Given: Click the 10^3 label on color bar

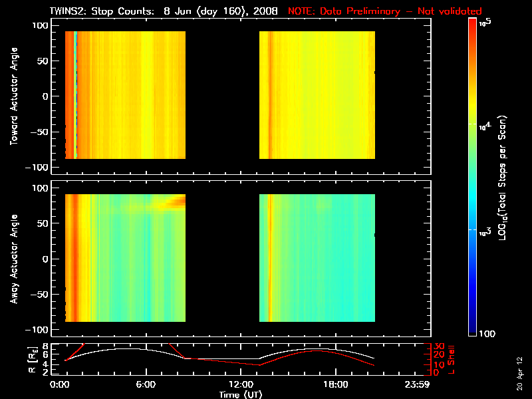Looking at the screenshot, I should [485, 232].
